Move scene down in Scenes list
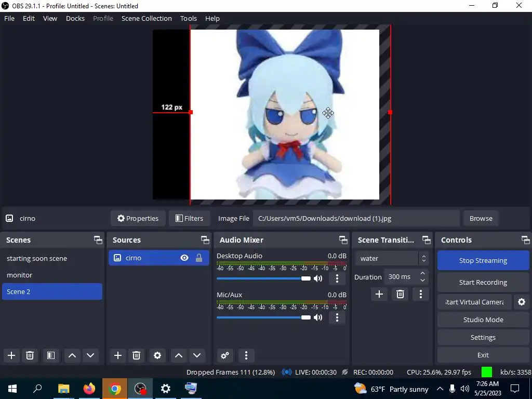The image size is (532, 399). point(90,355)
